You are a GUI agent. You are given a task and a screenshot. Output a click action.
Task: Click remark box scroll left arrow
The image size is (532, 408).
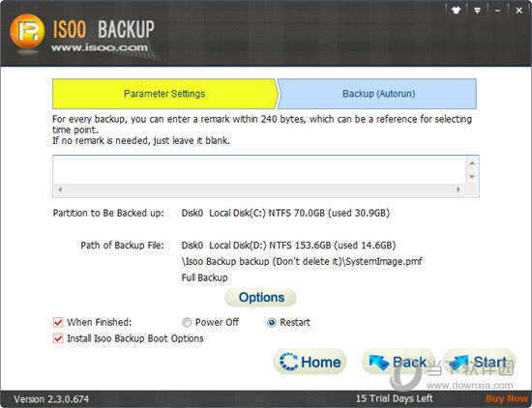[x=60, y=189]
